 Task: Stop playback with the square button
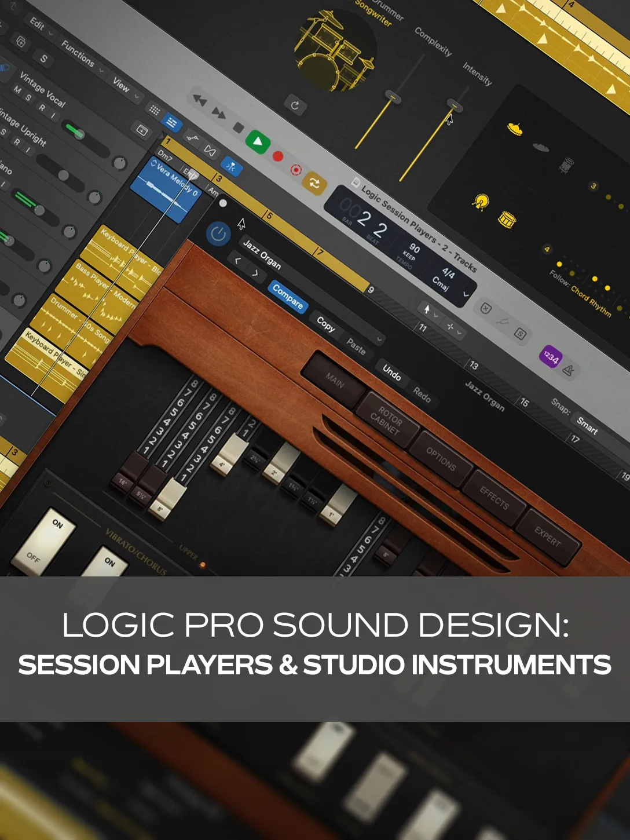(x=238, y=127)
